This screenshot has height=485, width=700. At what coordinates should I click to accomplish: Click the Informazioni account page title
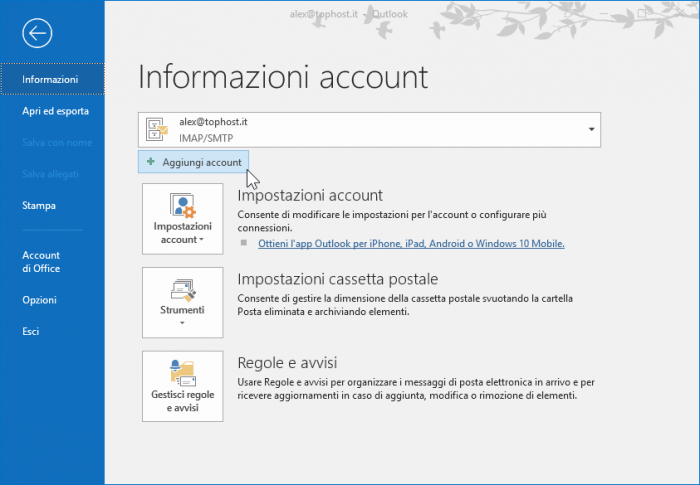pos(283,77)
